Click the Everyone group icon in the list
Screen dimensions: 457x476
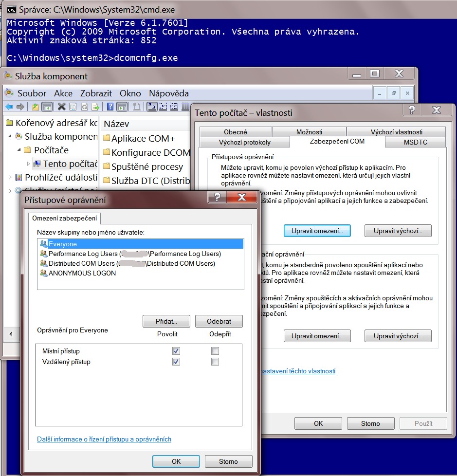(x=43, y=244)
